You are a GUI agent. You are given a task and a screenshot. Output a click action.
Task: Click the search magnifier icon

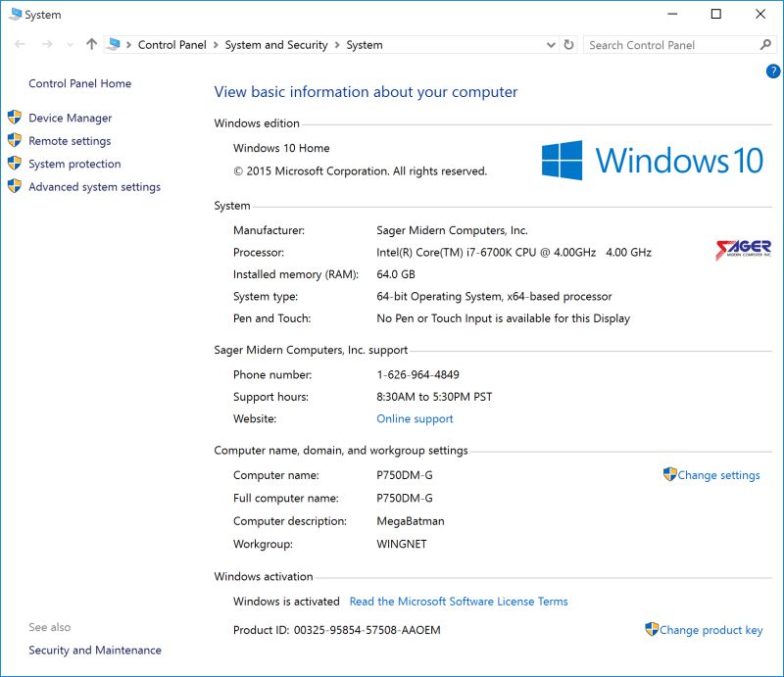765,45
